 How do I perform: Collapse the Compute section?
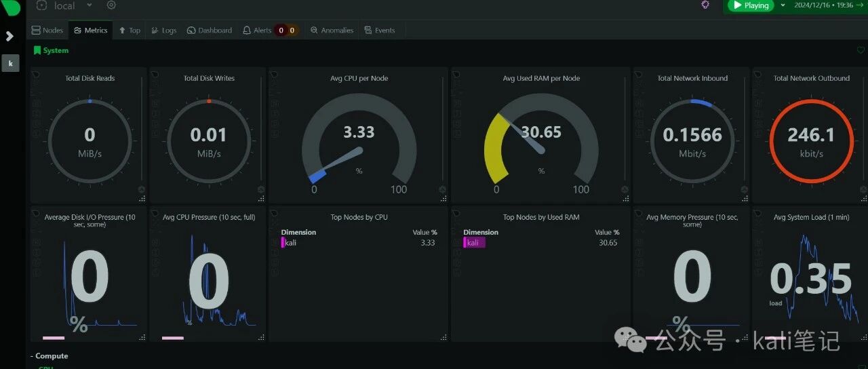coord(50,356)
